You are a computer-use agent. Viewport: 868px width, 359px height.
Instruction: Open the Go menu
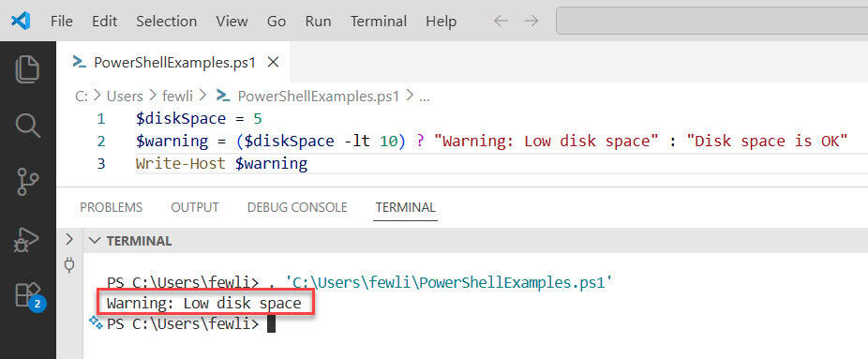[x=277, y=21]
